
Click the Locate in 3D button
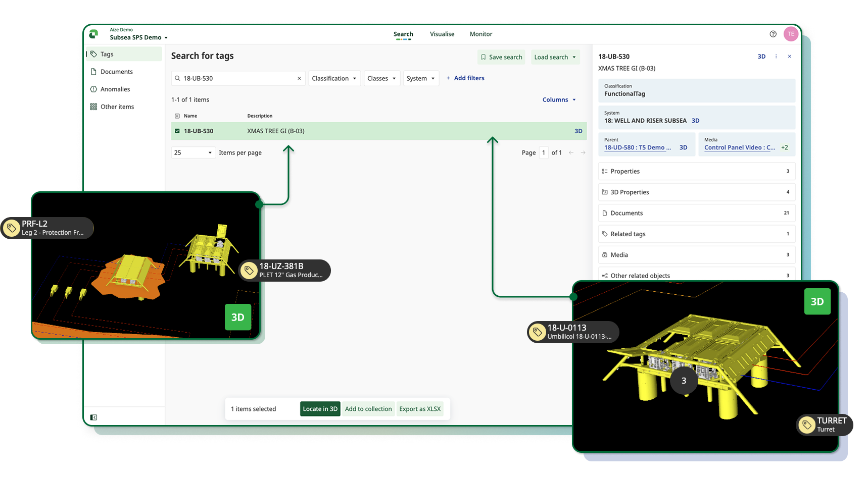(x=320, y=409)
